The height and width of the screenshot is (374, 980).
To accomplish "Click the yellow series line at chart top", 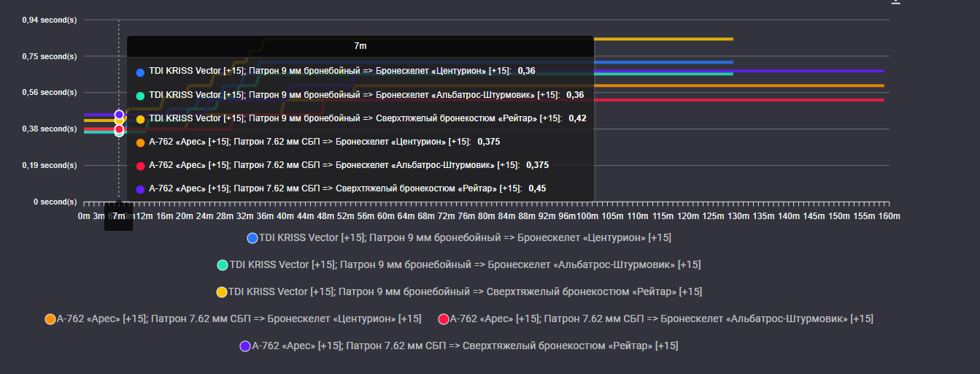I will pos(663,39).
